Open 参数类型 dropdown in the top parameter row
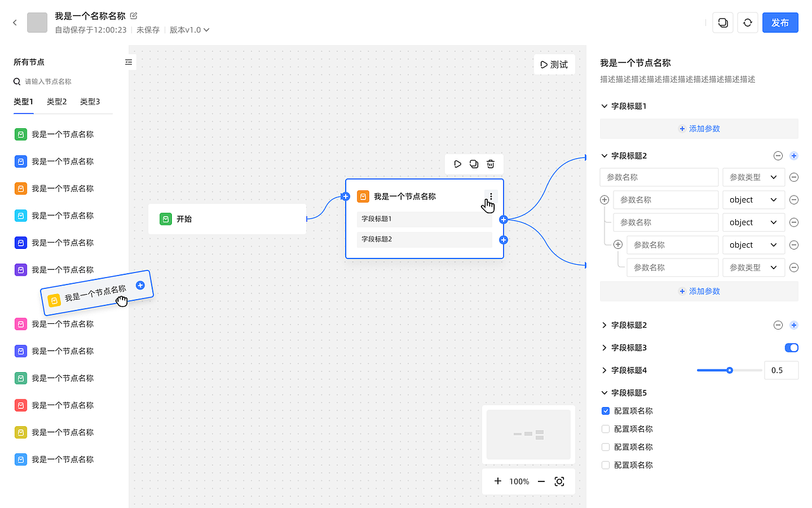 click(x=754, y=177)
